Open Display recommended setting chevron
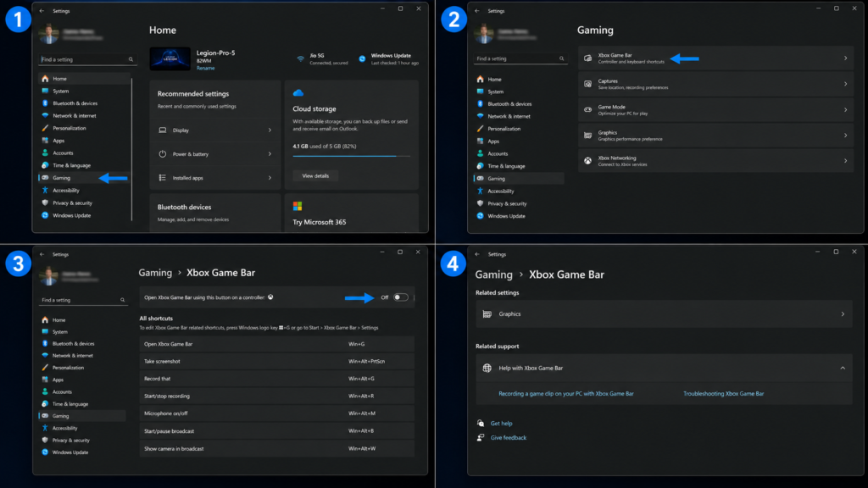868x488 pixels. (x=270, y=130)
